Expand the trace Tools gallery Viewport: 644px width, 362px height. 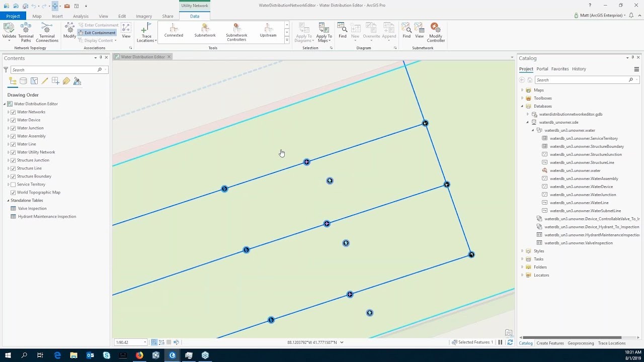coord(287,40)
